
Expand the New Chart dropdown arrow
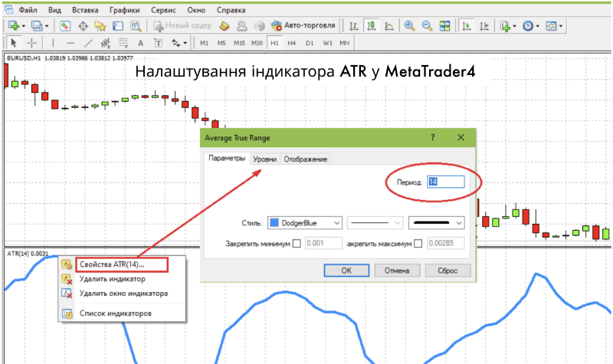(24, 26)
